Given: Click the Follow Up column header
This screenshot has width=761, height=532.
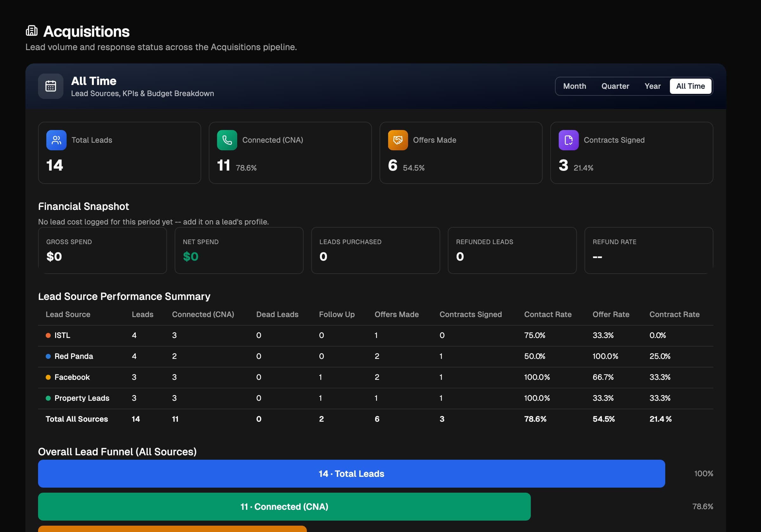Looking at the screenshot, I should (337, 315).
